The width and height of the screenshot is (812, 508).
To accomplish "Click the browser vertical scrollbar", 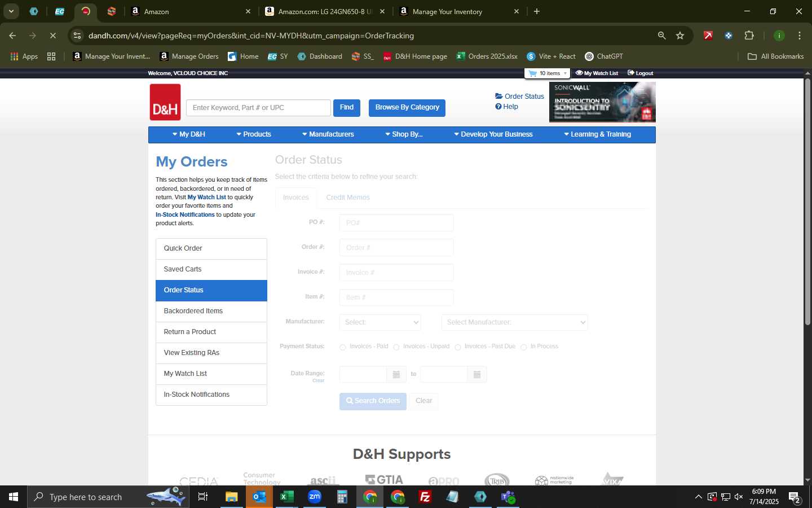I will 807,202.
